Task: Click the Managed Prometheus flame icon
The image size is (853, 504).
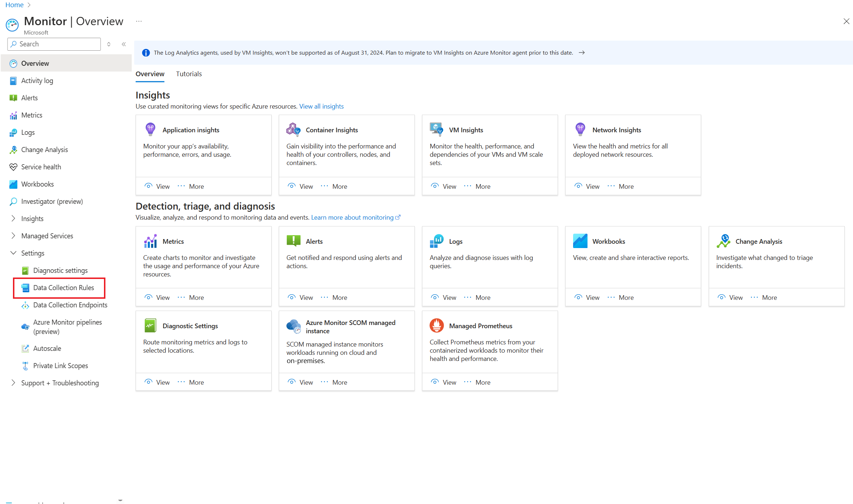Action: pos(436,326)
